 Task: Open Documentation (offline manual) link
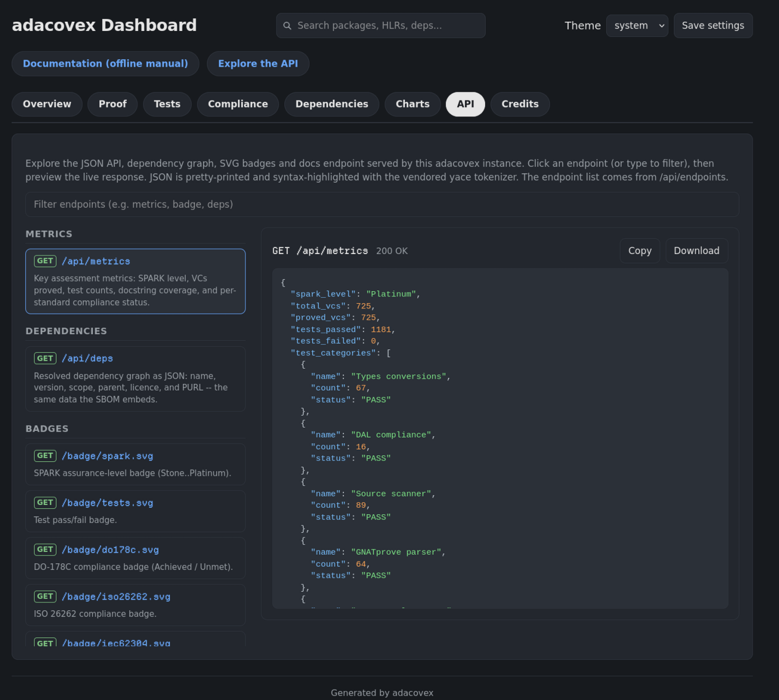(105, 64)
